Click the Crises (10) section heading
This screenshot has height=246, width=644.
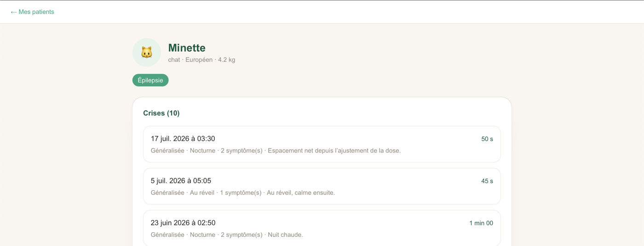[x=161, y=113]
